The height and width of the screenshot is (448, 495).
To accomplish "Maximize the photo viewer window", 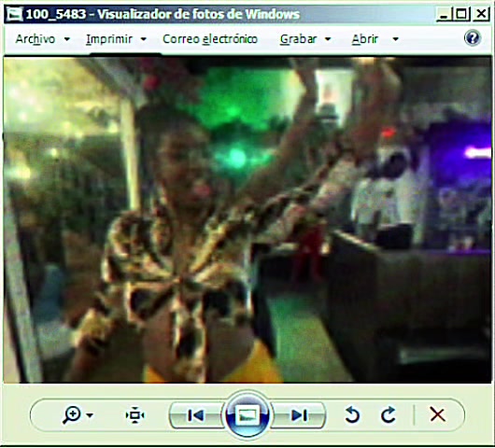I will tap(461, 15).
